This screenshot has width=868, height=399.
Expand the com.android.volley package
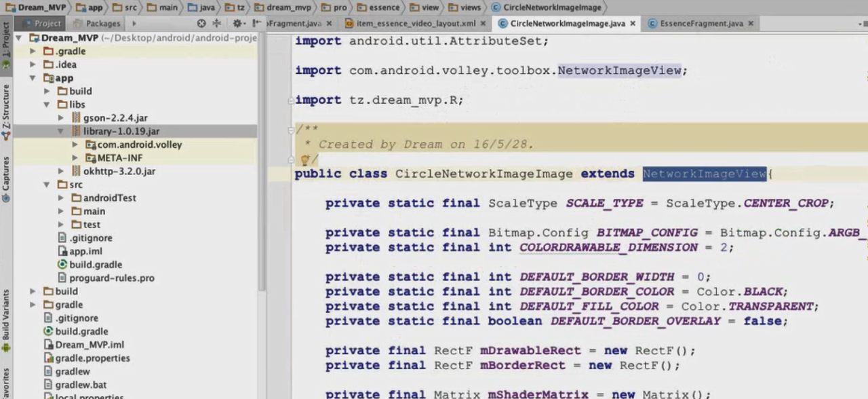pos(75,145)
